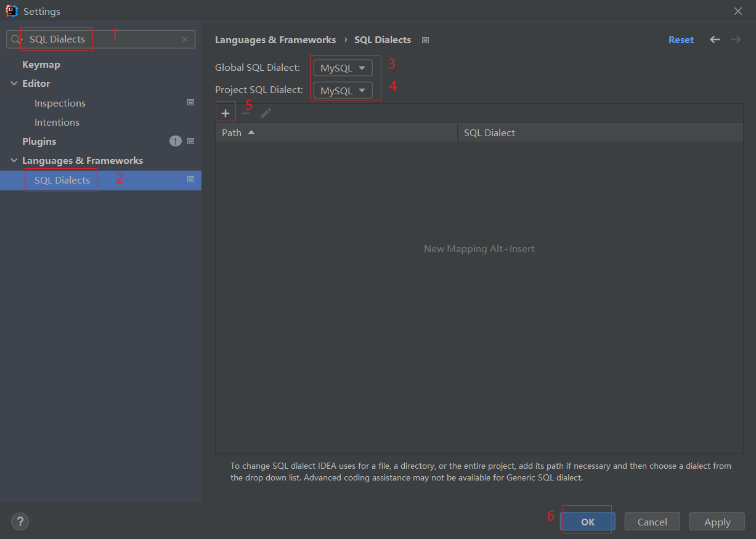Click the SQL Dialect column header

coord(601,132)
